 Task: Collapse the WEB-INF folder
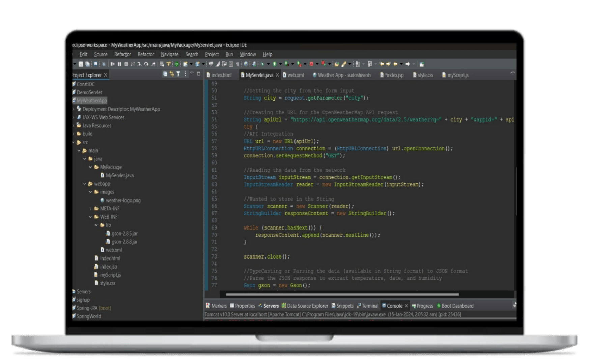point(90,217)
